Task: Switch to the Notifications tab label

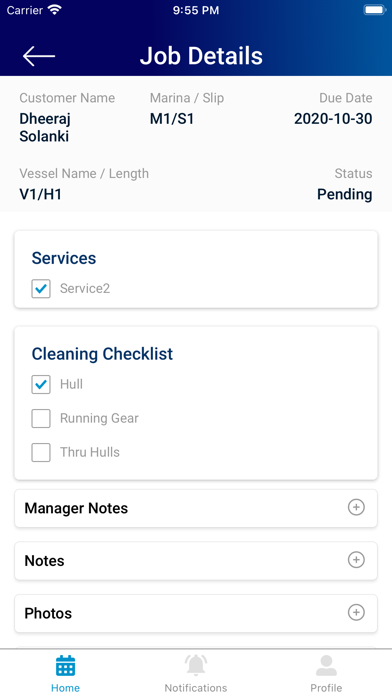Action: pos(196,688)
